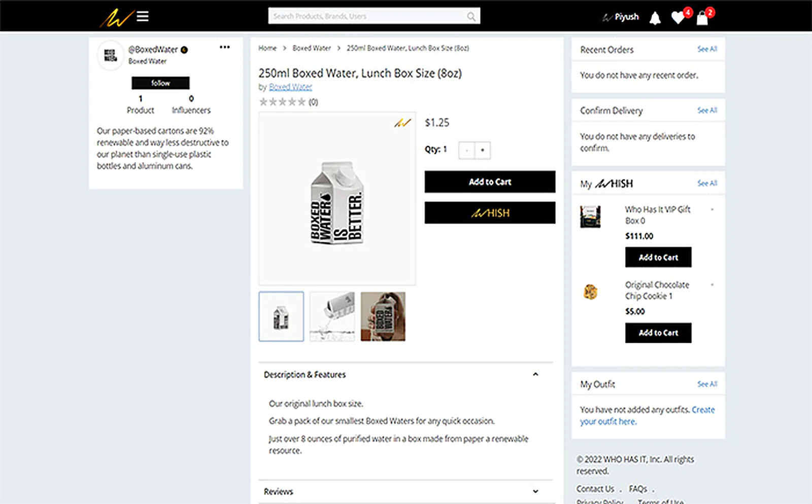Image resolution: width=812 pixels, height=504 pixels.
Task: Open wishlist heart icon
Action: (678, 18)
